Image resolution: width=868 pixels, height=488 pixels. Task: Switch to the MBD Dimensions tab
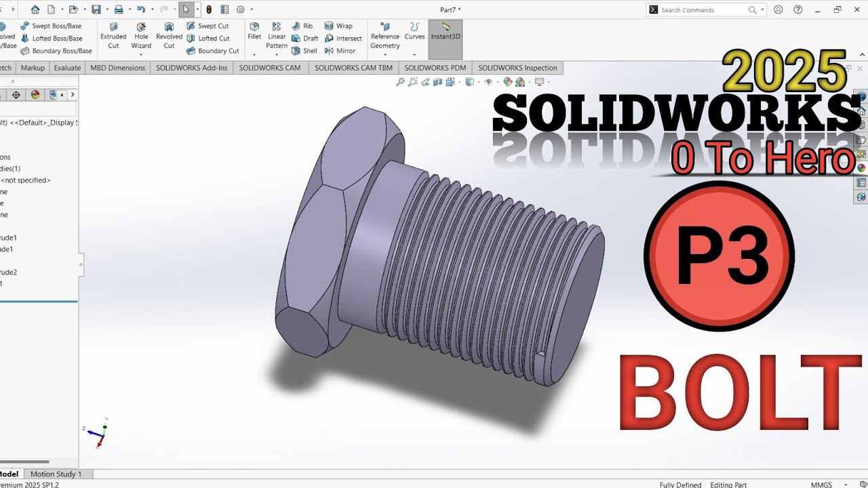118,68
